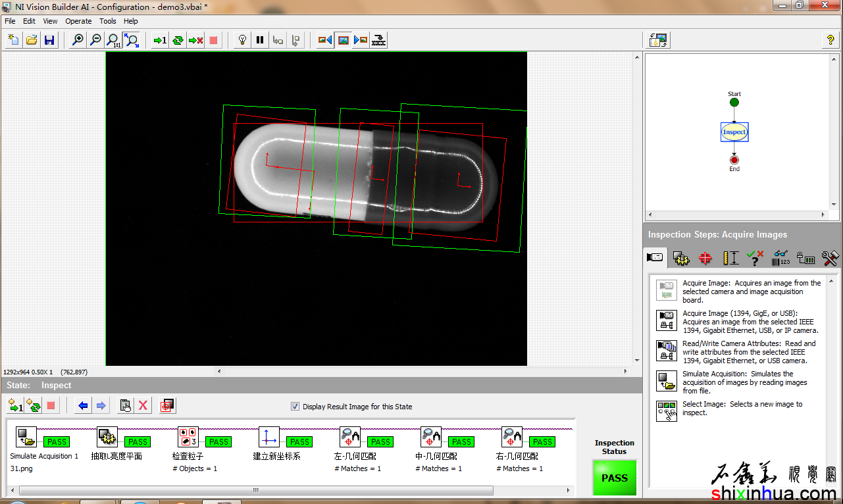Click the steps list right scroll arrow
This screenshot has width=843, height=504.
569,490
